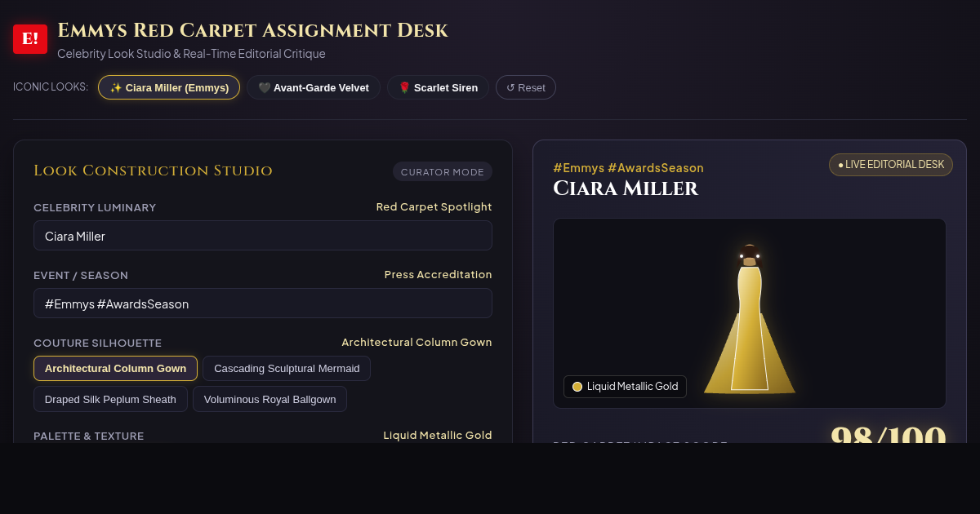The width and height of the screenshot is (980, 514).
Task: Click the Look Construction Studio heading
Action: click(x=153, y=171)
